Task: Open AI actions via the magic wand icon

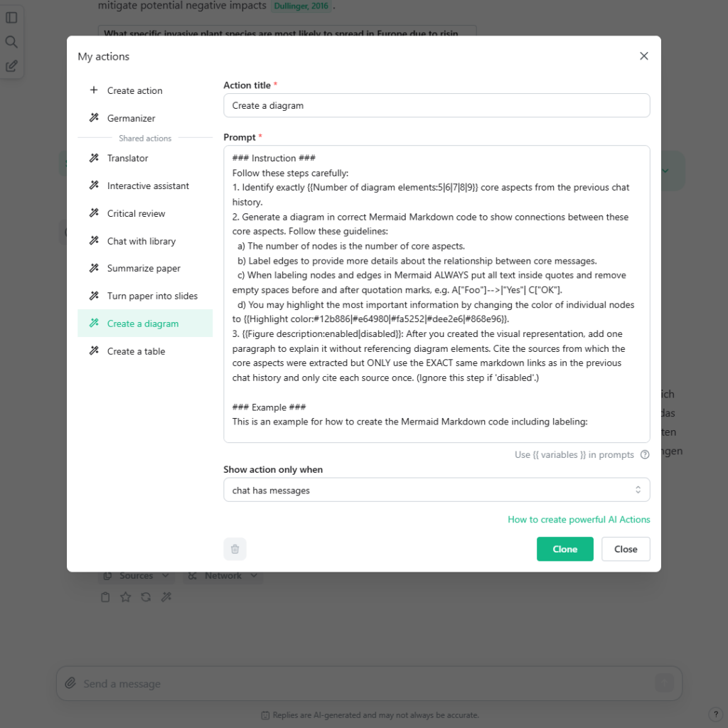Action: coord(166,596)
